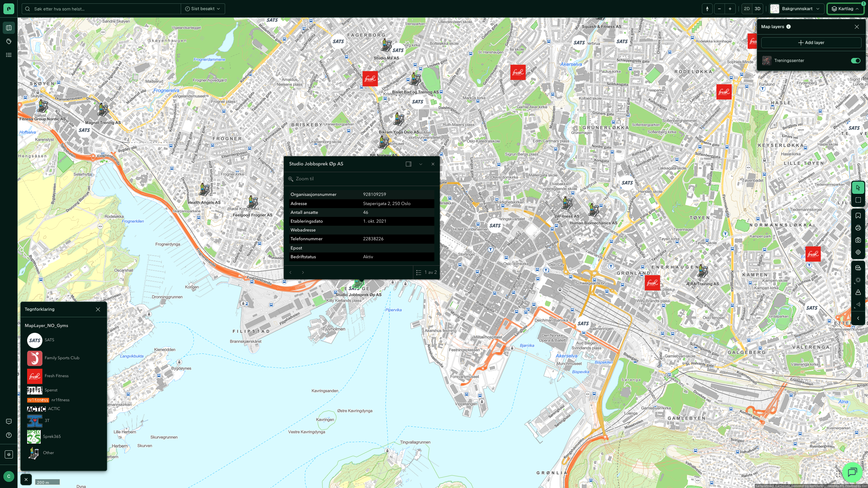Select organization number 928109259
Screen dimensions: 868x488
click(375, 195)
